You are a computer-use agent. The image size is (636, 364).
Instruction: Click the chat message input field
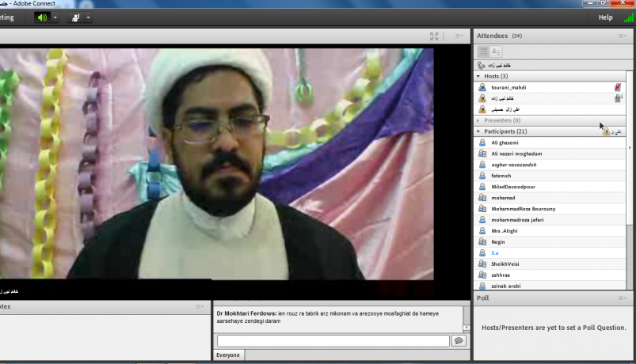click(x=333, y=340)
